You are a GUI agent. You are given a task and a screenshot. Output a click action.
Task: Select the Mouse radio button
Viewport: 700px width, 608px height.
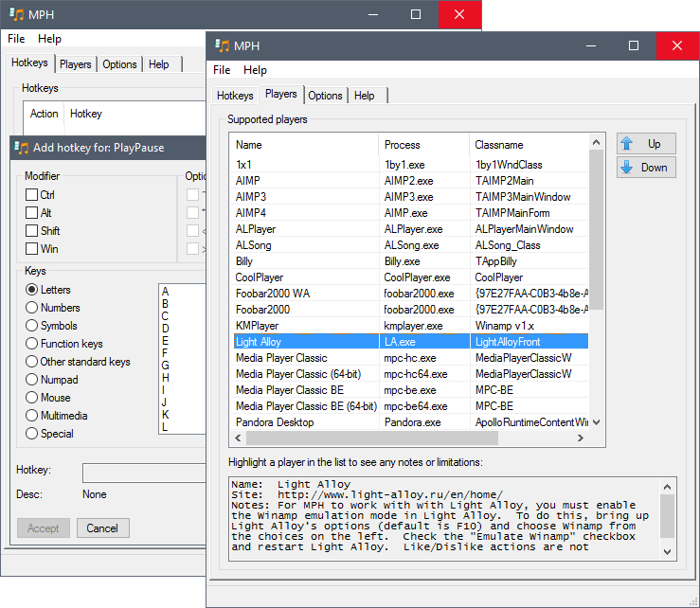tap(31, 398)
